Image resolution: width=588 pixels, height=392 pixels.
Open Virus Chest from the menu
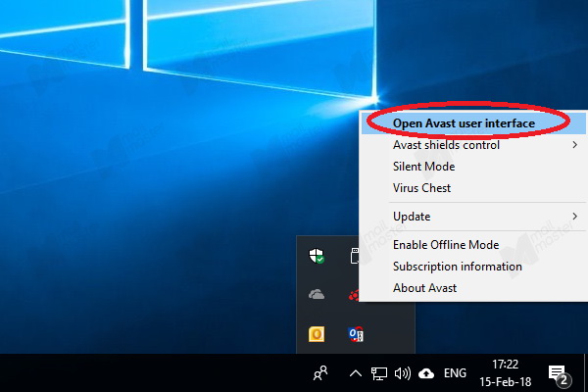coord(473,187)
